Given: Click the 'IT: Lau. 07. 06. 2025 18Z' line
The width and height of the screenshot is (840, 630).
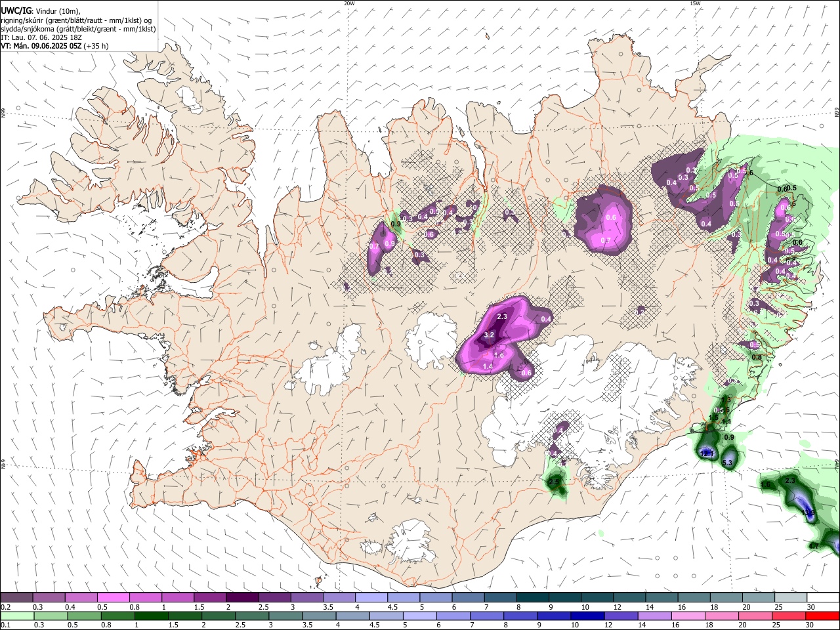Looking at the screenshot, I should [41, 37].
